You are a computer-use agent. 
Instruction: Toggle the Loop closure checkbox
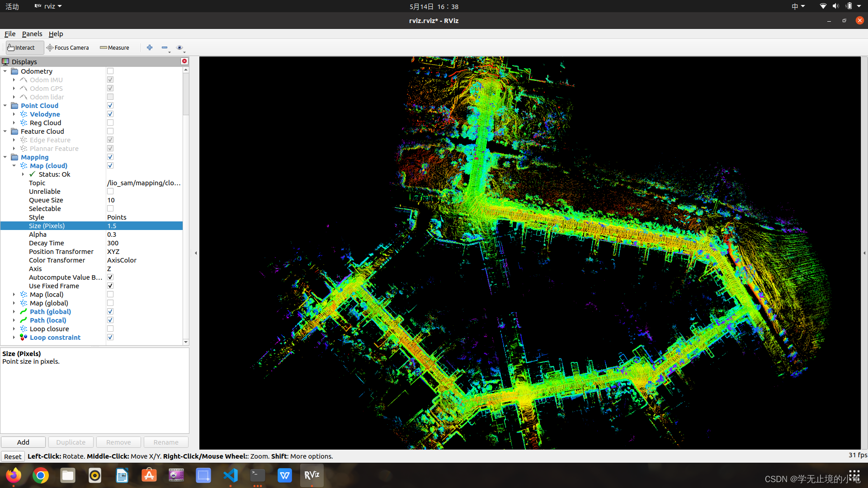(x=110, y=329)
